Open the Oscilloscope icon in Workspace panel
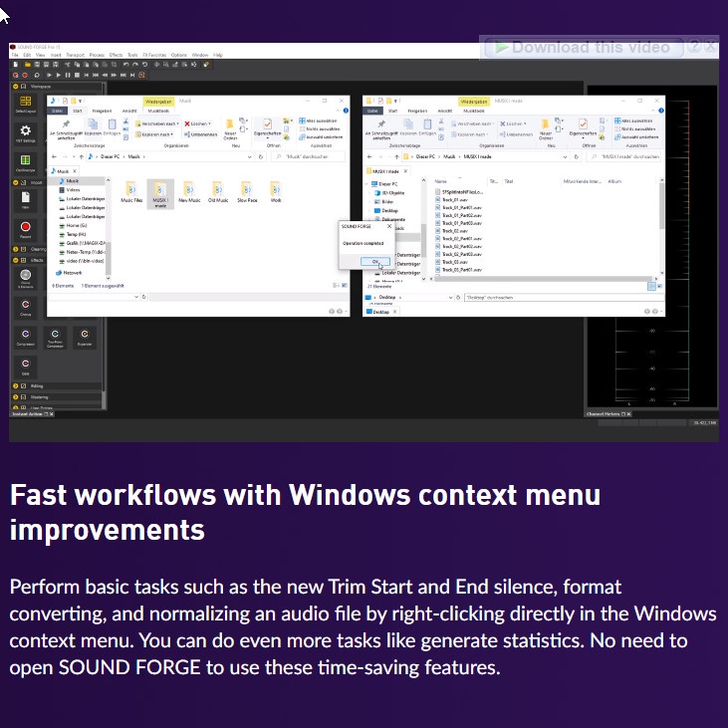This screenshot has height=728, width=728. coord(26,162)
